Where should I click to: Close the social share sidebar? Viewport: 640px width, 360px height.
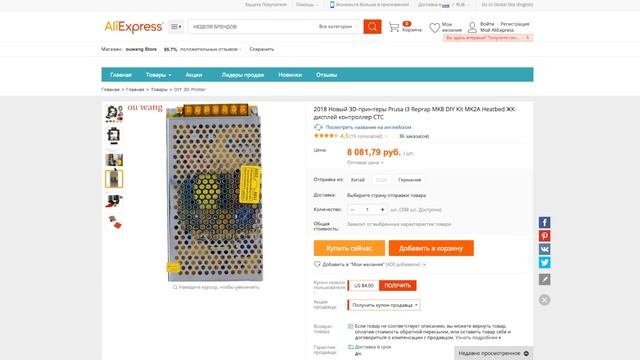tap(544, 300)
